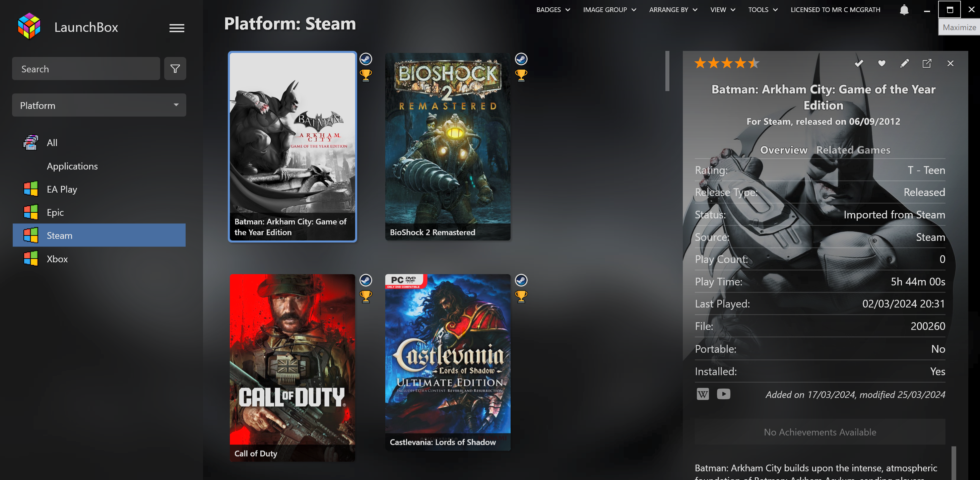980x480 pixels.
Task: Click the trophy badge beside Call of Duty
Action: pos(366,296)
